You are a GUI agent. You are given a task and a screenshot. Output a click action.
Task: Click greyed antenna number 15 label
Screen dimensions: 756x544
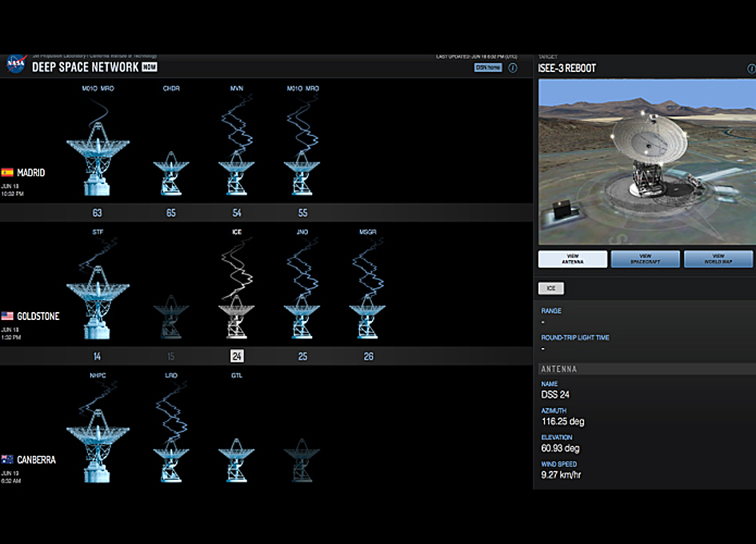pos(170,356)
